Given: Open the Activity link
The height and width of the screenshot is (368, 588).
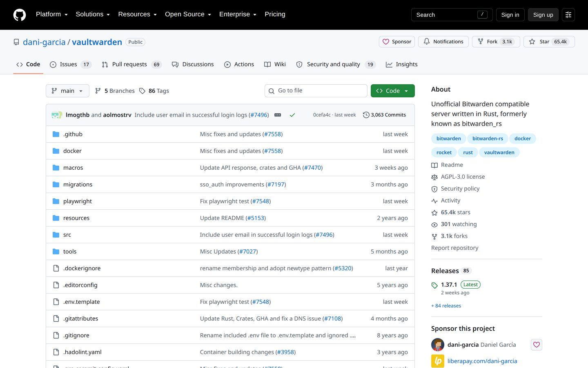Looking at the screenshot, I should (x=446, y=200).
